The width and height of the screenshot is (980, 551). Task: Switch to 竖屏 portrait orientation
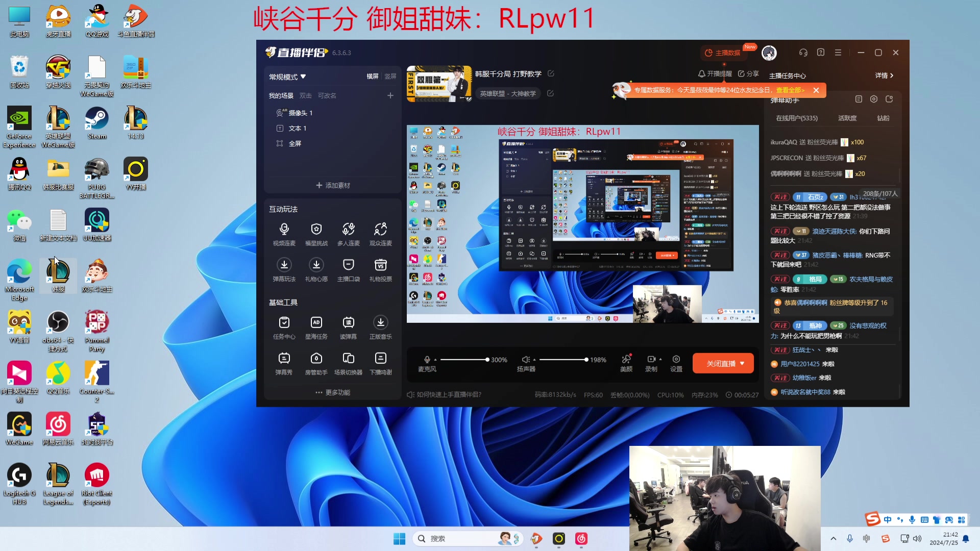pyautogui.click(x=390, y=77)
